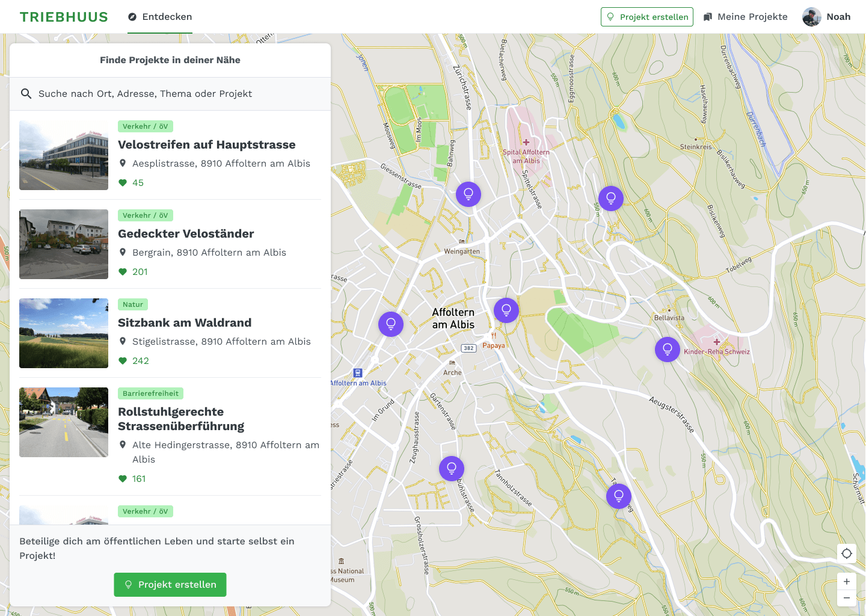The width and height of the screenshot is (866, 616).
Task: Click the location pin beside Aesplistrasse
Action: [124, 163]
